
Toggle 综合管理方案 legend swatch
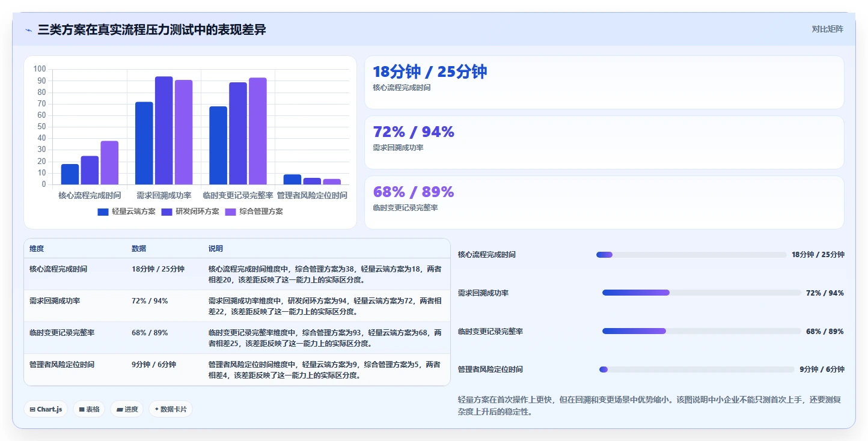(230, 211)
